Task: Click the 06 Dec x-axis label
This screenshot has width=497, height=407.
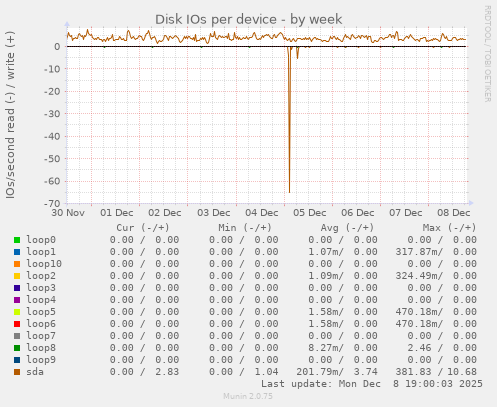Action: pos(358,213)
